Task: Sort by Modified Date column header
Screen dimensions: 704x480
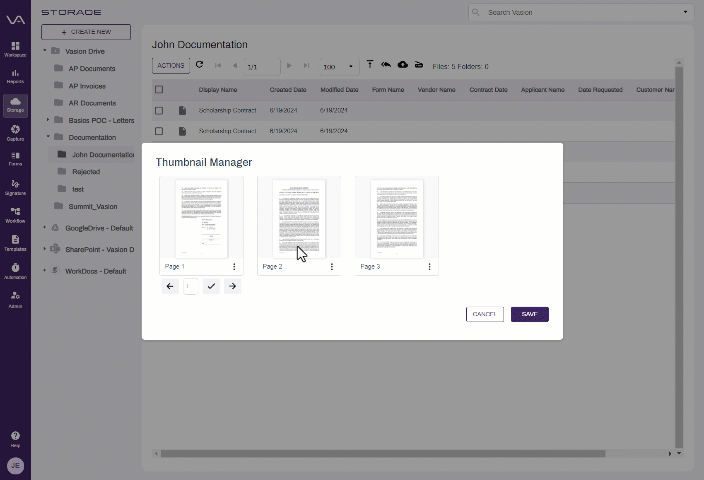Action: point(339,90)
